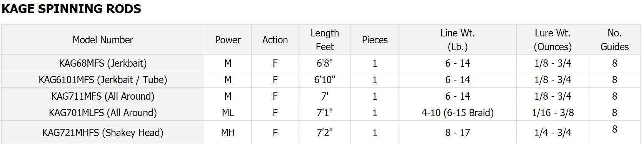Viewport: 644px width, 148px height.
Task: Select the No. Guides column header
Action: tap(614, 40)
